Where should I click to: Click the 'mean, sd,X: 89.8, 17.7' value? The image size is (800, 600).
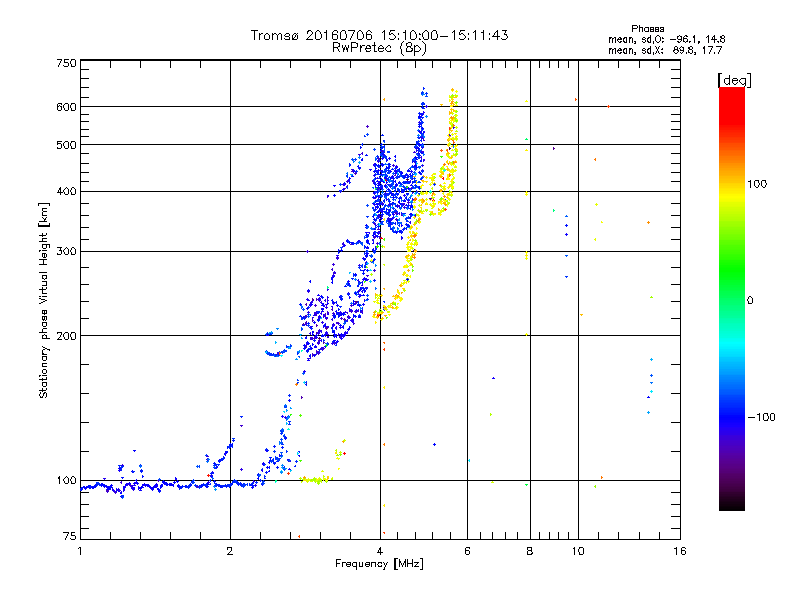tap(665, 50)
